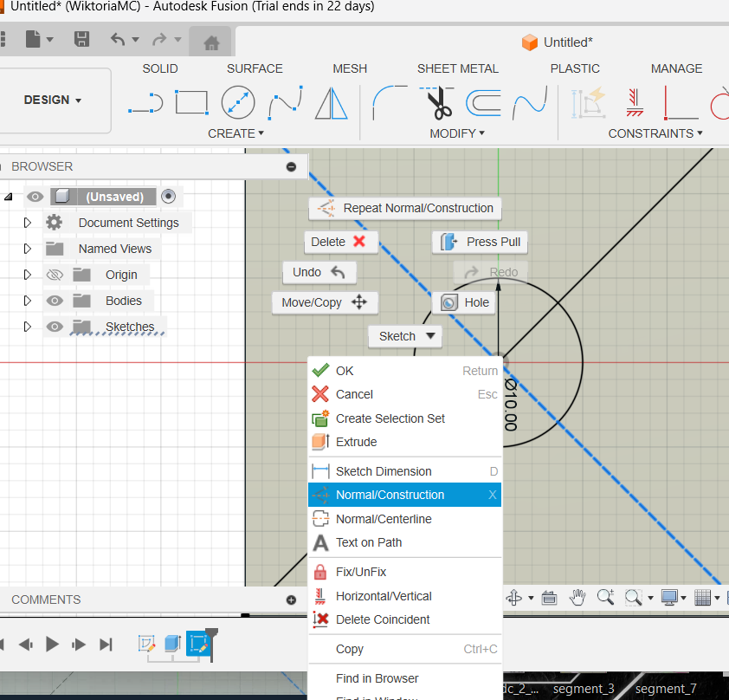The height and width of the screenshot is (700, 729).
Task: Click the Orbit navigation icon
Action: click(x=514, y=597)
